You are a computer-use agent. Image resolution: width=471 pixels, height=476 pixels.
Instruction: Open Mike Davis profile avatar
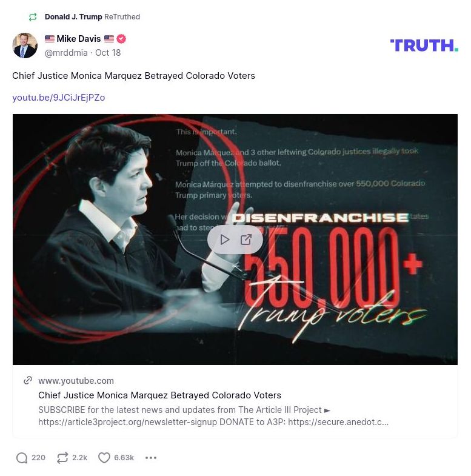pos(25,45)
